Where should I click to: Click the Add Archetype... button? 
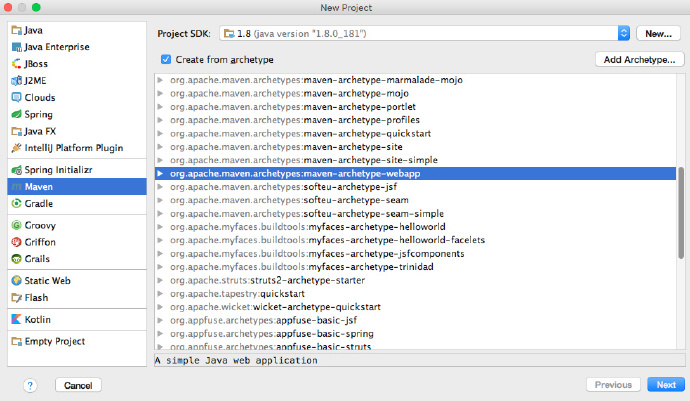tap(639, 59)
